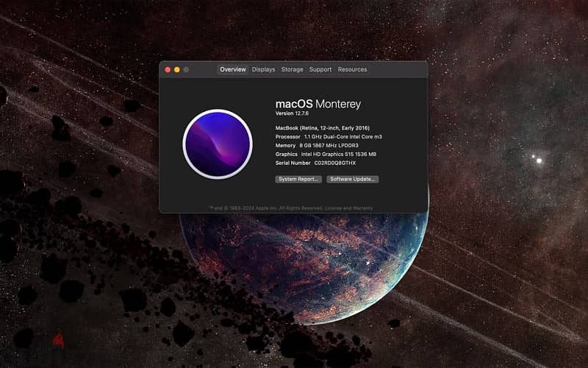Click the Memory 8 GB specification line

point(317,145)
